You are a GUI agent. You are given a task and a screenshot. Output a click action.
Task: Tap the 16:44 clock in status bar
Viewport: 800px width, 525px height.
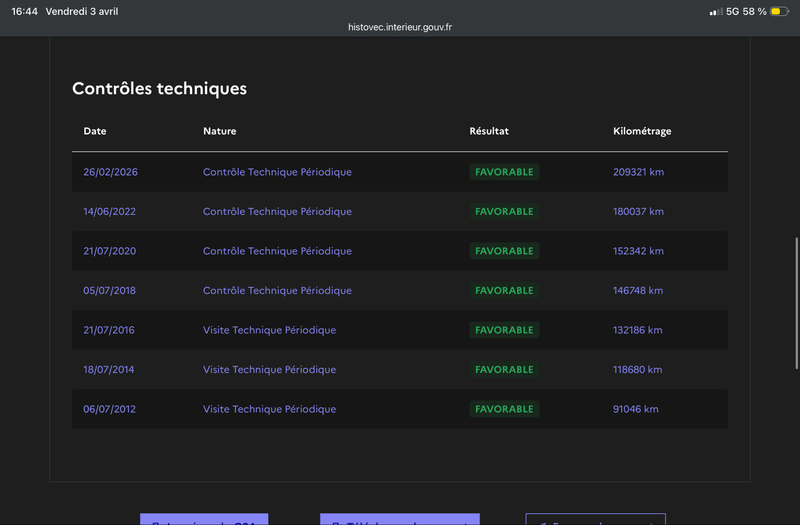[24, 11]
